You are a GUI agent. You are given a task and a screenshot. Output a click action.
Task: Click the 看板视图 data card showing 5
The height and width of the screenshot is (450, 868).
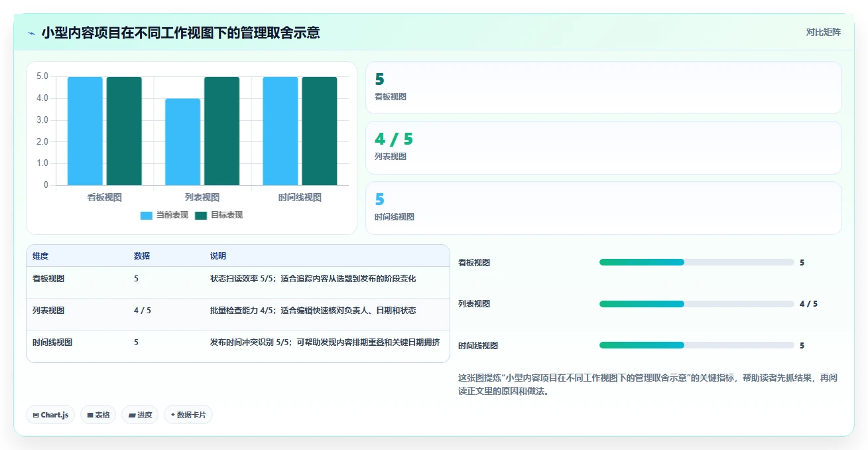pyautogui.click(x=603, y=88)
